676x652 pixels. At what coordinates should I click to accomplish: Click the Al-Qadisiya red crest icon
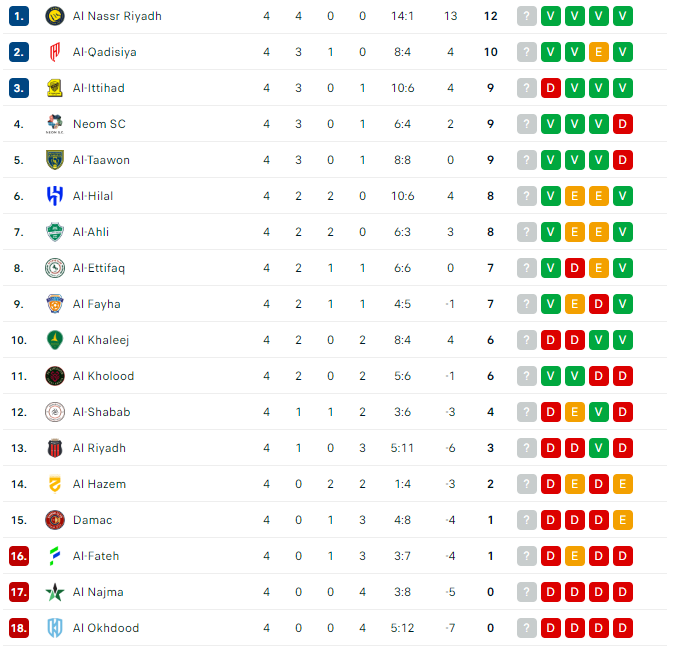(x=55, y=52)
